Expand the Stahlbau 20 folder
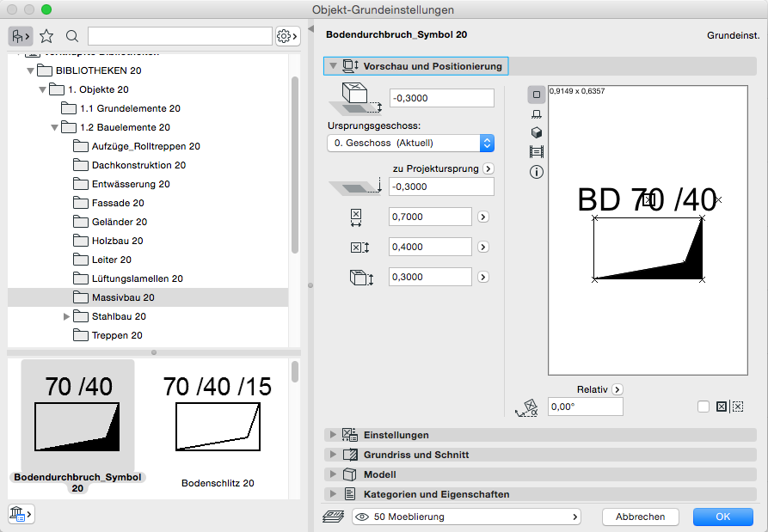The height and width of the screenshot is (532, 768). (x=67, y=316)
